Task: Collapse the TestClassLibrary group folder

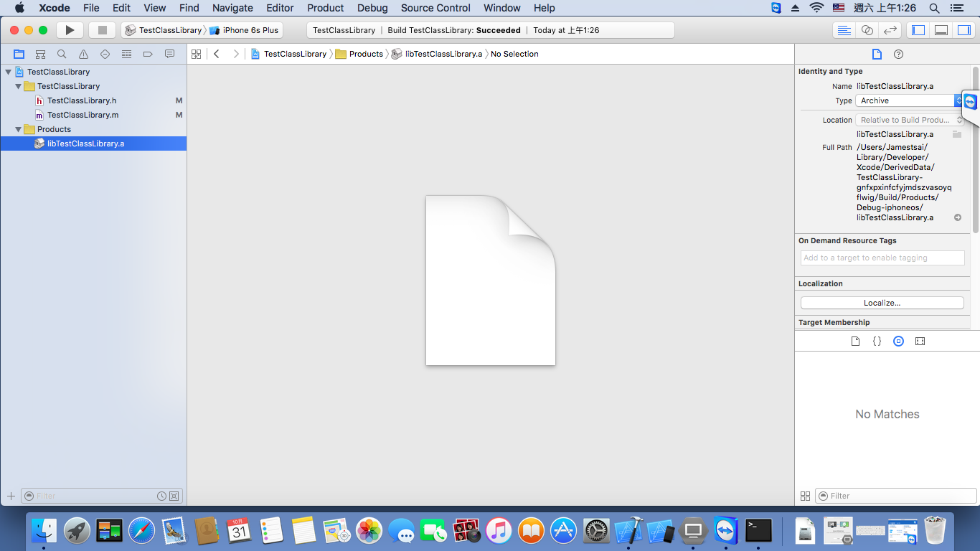Action: pos(19,86)
